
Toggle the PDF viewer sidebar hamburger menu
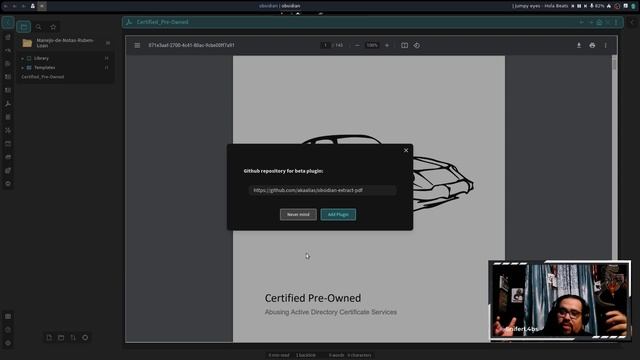click(137, 45)
